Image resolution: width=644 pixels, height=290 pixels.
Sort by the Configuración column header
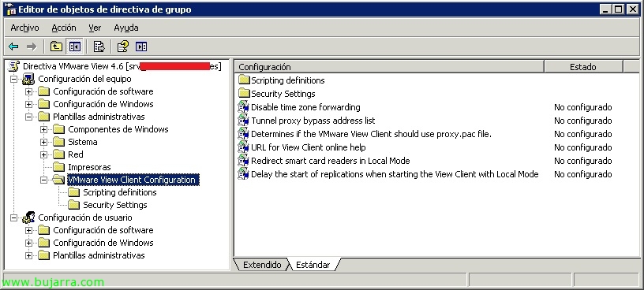(389, 67)
